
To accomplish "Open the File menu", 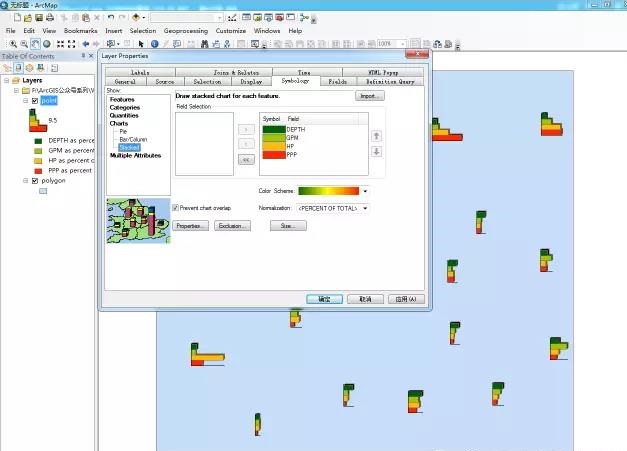I will pyautogui.click(x=11, y=31).
